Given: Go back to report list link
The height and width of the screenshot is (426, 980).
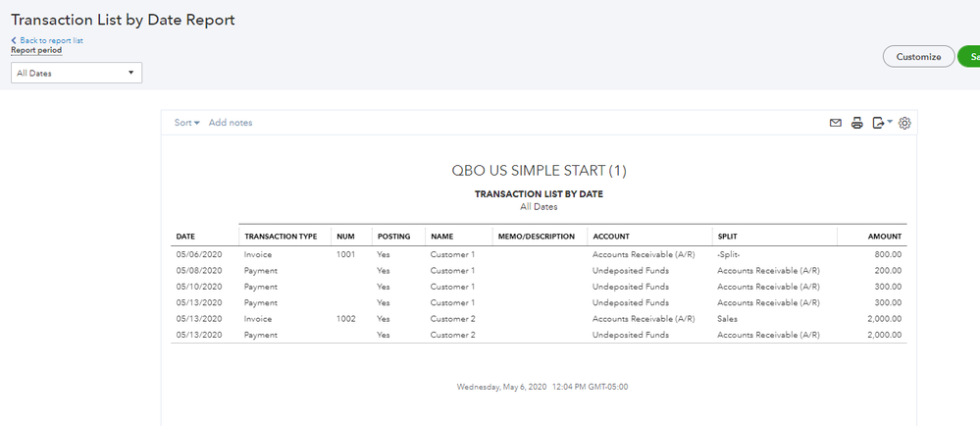Looking at the screenshot, I should coord(51,40).
